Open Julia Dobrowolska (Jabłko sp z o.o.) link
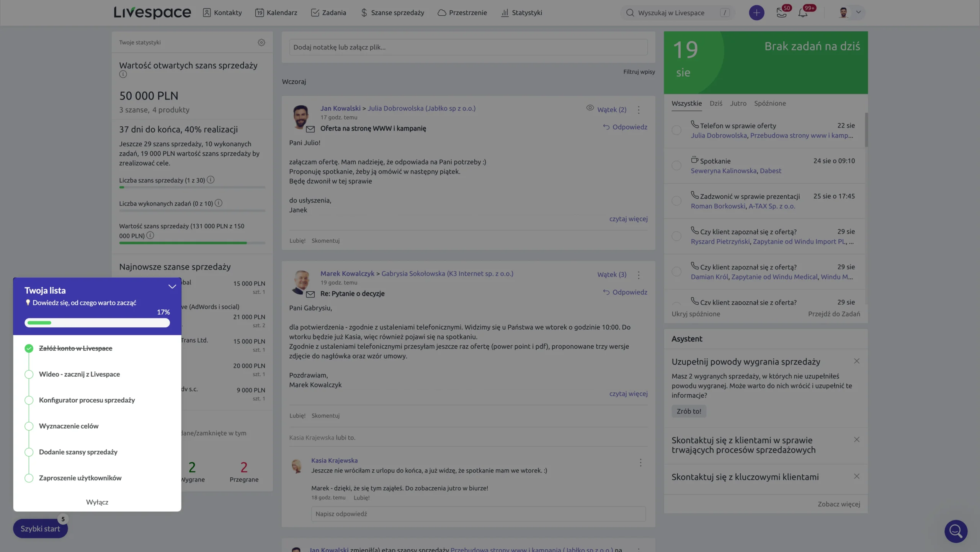Viewport: 980px width, 552px height. (421, 108)
